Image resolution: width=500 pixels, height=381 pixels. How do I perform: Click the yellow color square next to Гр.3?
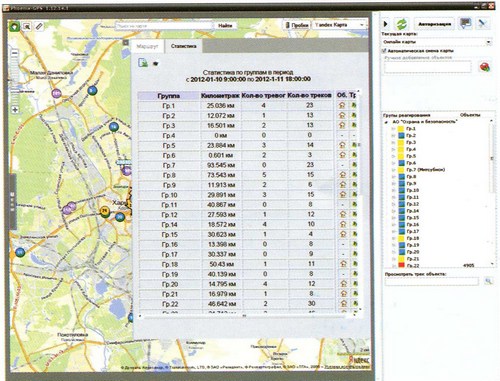click(x=401, y=142)
